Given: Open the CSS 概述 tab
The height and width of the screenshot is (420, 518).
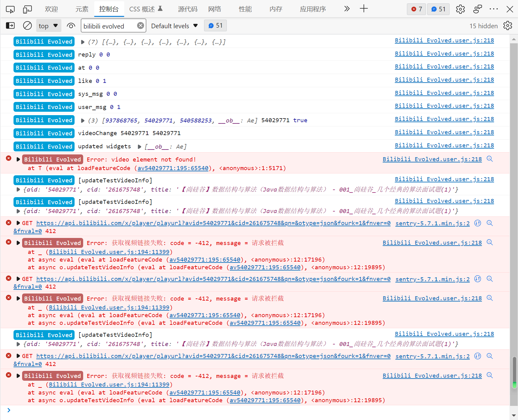Looking at the screenshot, I should [146, 9].
